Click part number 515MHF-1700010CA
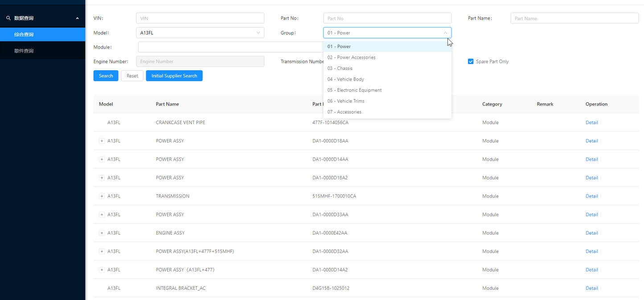Image resolution: width=644 pixels, height=300 pixels. coord(334,196)
